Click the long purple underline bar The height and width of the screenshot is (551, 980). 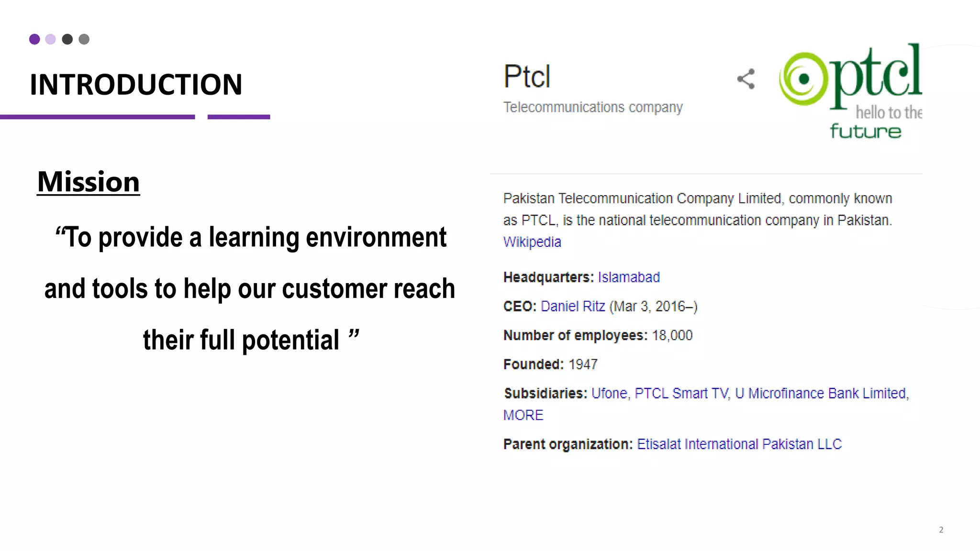[98, 117]
